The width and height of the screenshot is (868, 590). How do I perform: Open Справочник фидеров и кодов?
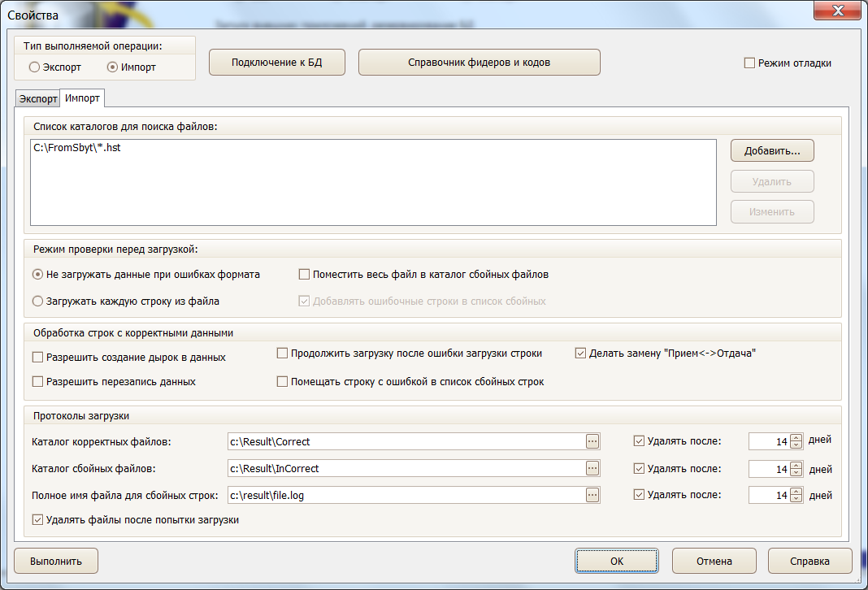pos(479,63)
